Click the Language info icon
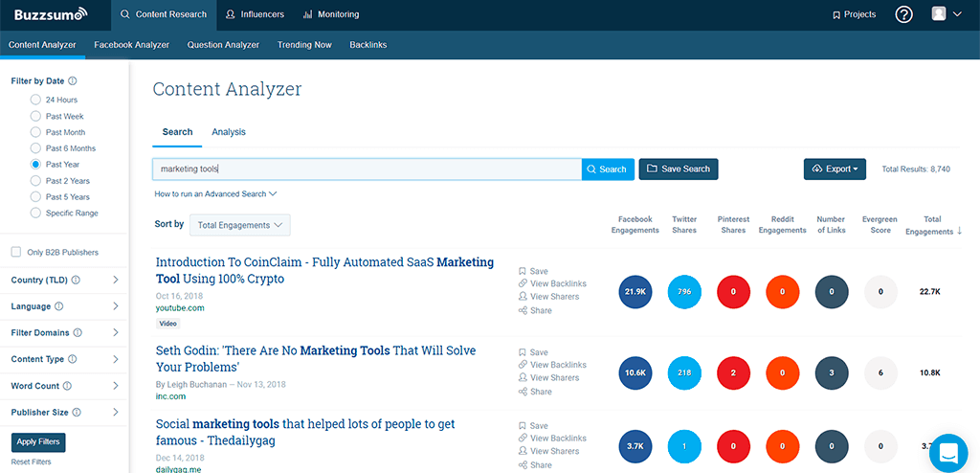The image size is (980, 473). click(58, 306)
